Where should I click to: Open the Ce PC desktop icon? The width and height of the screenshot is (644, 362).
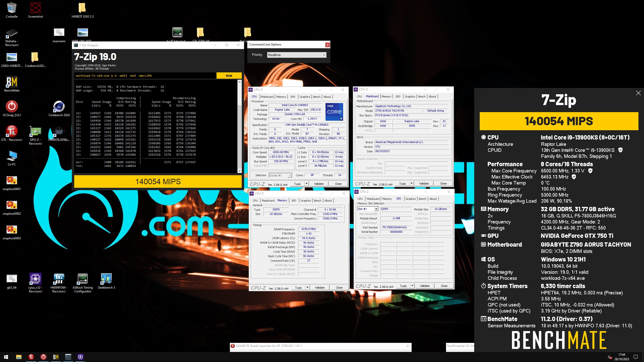(12, 158)
